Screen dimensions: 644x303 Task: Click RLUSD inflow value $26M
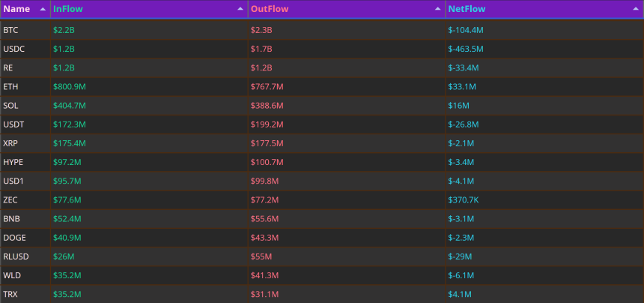tap(64, 257)
